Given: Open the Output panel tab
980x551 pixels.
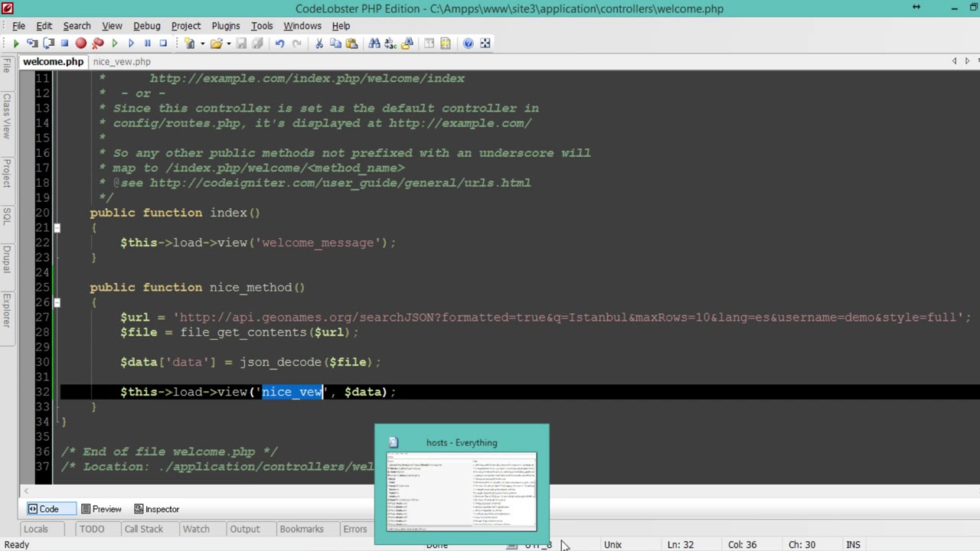Looking at the screenshot, I should (245, 529).
